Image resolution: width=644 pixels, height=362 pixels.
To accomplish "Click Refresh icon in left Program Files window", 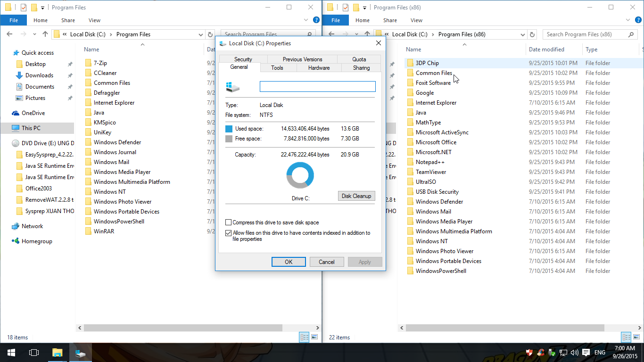I will [x=211, y=34].
